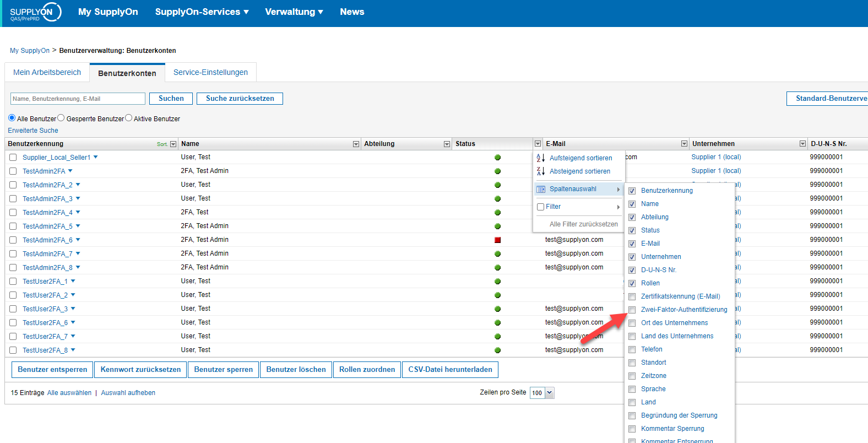Enable Ort des Unternehmens column checkbox

(632, 323)
